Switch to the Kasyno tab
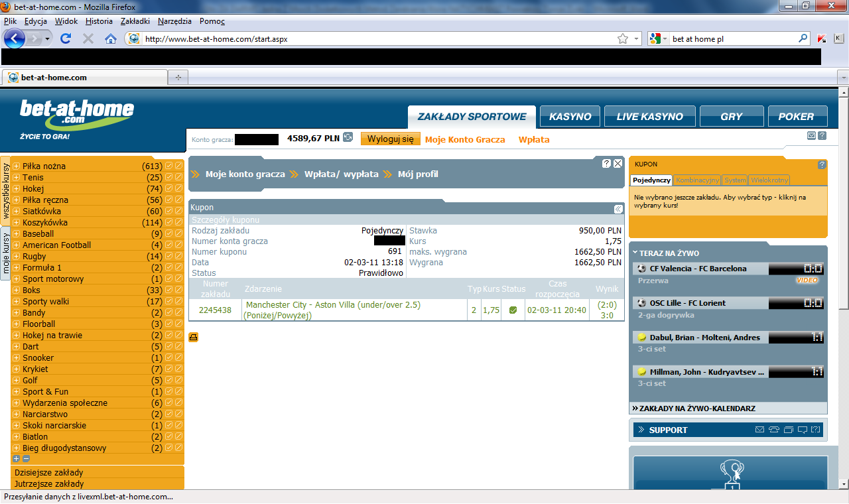Screen dimensions: 849x504 (570, 116)
